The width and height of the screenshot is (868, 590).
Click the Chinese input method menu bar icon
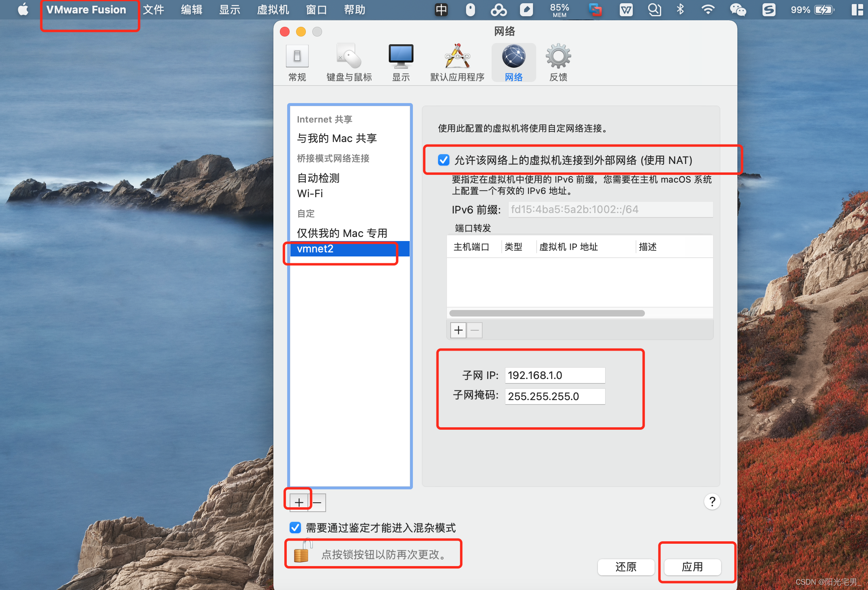(x=441, y=10)
